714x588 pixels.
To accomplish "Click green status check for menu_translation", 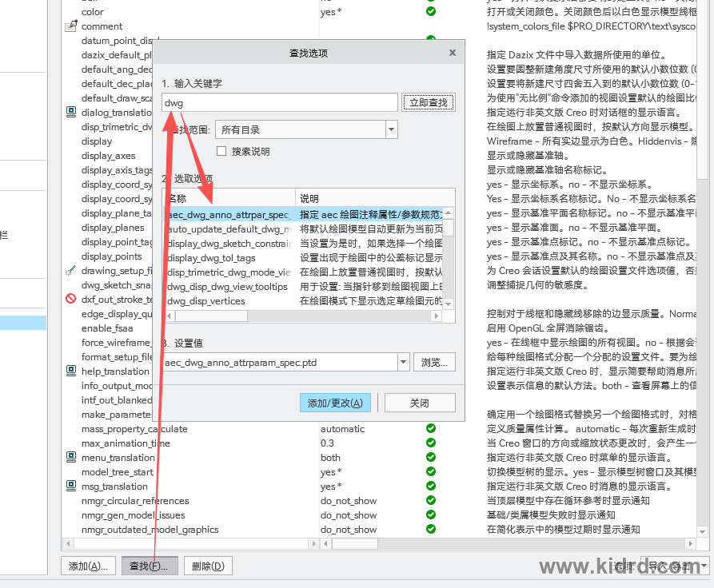I will pos(431,457).
